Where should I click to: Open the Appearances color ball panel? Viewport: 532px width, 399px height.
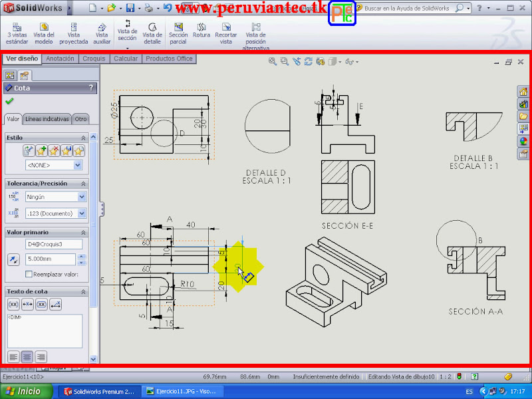coord(523,141)
